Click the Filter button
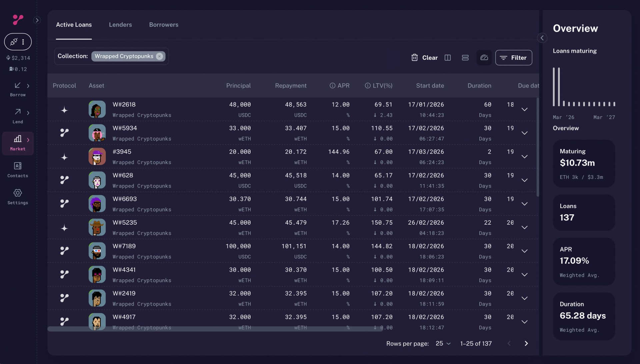This screenshot has width=640, height=364. (514, 57)
